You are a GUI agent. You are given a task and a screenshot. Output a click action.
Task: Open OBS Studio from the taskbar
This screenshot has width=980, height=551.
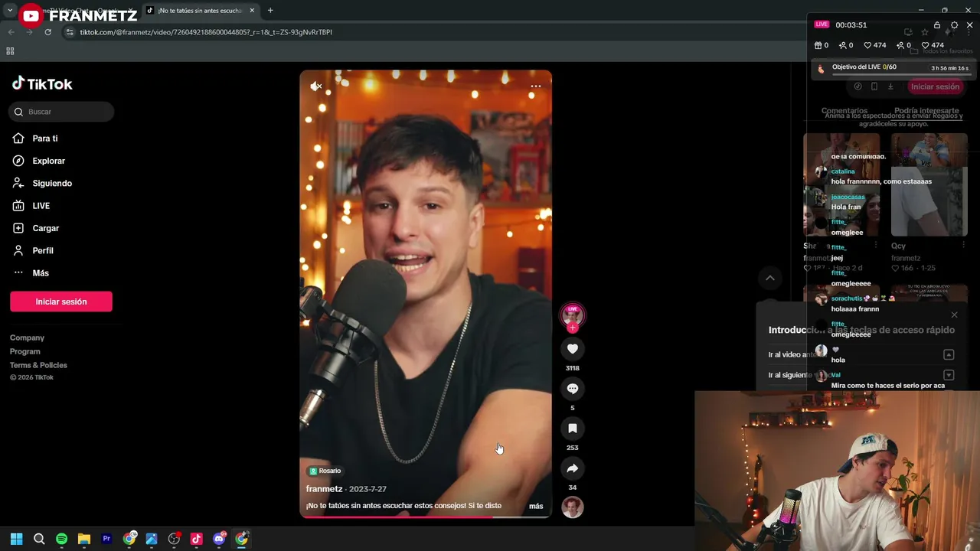(x=174, y=539)
